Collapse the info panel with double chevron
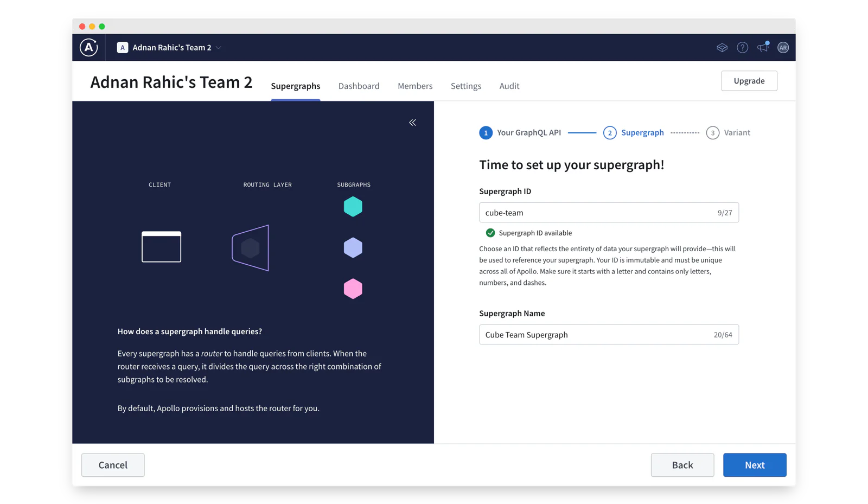 413,123
